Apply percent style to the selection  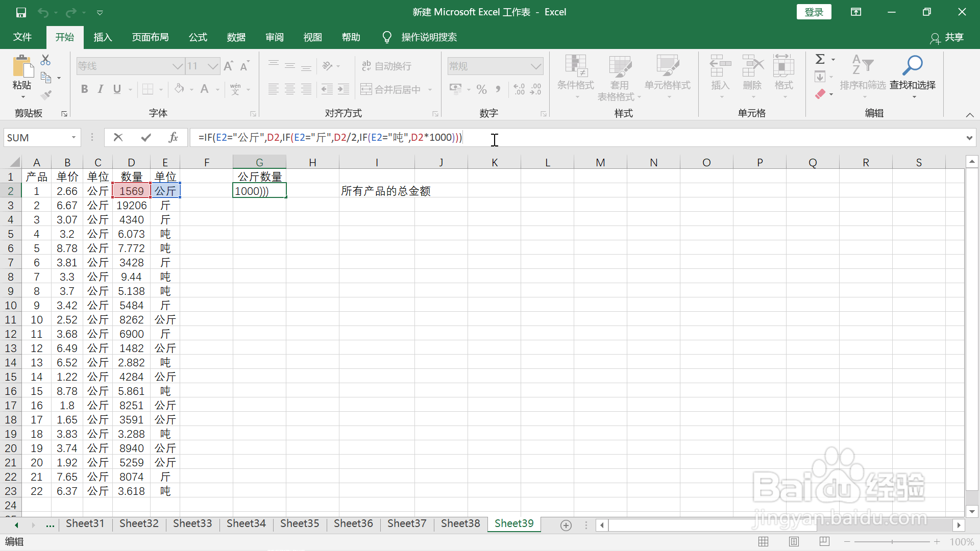[481, 89]
